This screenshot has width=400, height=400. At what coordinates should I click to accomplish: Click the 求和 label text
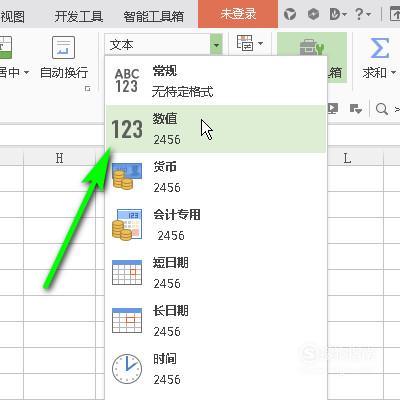pos(375,72)
